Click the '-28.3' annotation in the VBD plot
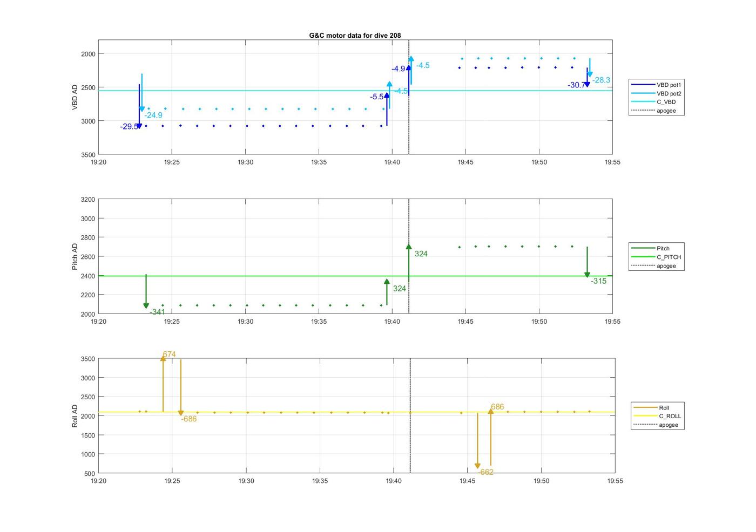The image size is (756, 532). click(x=601, y=80)
